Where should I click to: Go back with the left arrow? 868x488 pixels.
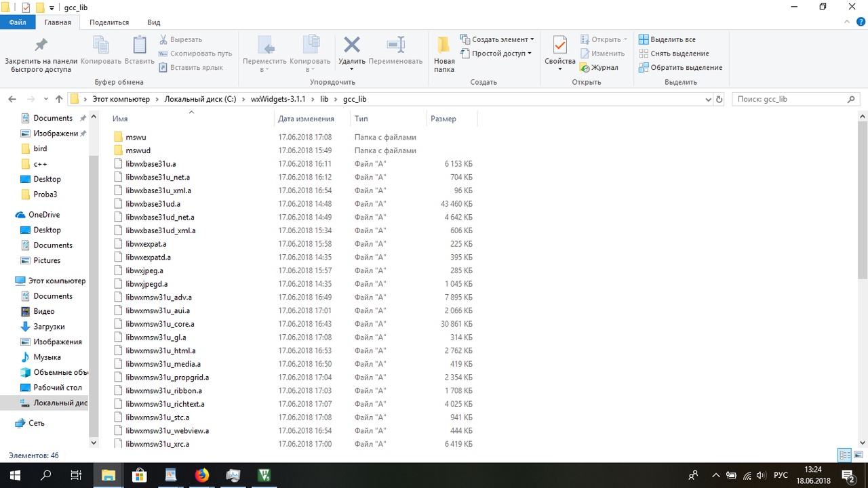pos(12,99)
